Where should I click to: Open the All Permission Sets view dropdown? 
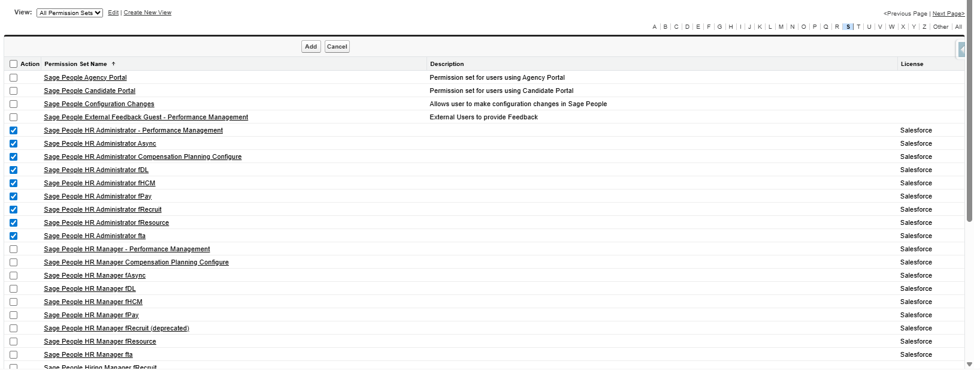69,13
